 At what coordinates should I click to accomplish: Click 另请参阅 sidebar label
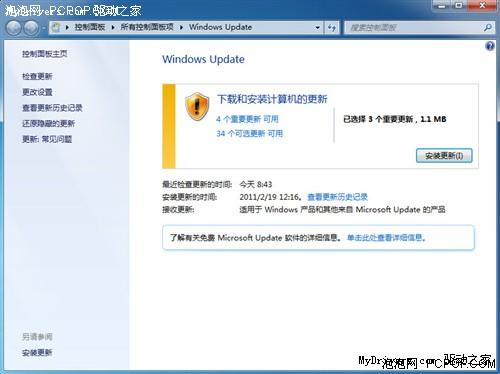click(x=37, y=337)
